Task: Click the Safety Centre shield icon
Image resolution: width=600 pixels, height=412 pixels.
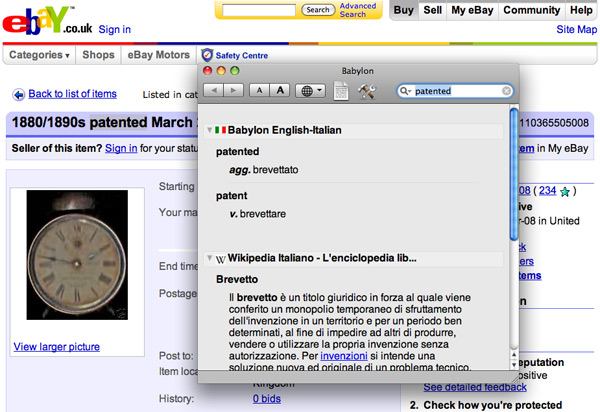Action: [207, 55]
